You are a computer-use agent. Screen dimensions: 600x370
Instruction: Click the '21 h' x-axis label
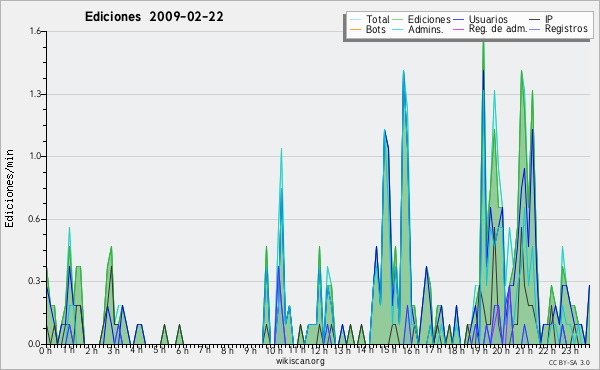(523, 350)
